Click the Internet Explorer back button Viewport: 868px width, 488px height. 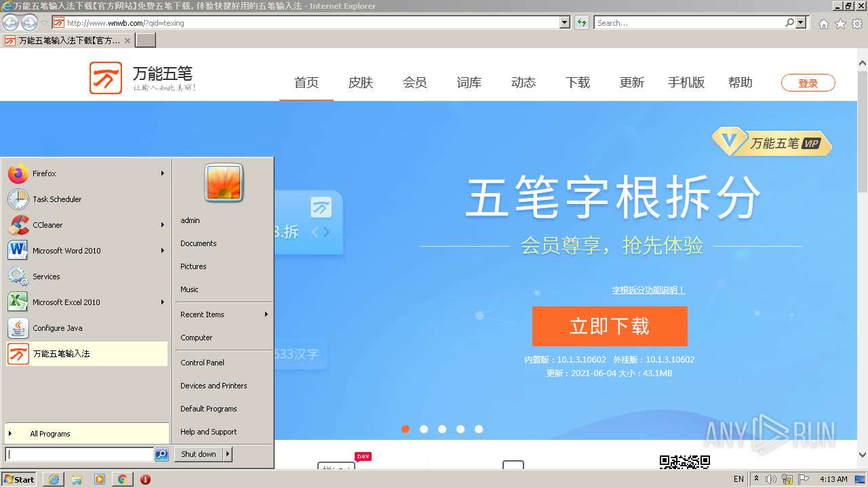[10, 22]
